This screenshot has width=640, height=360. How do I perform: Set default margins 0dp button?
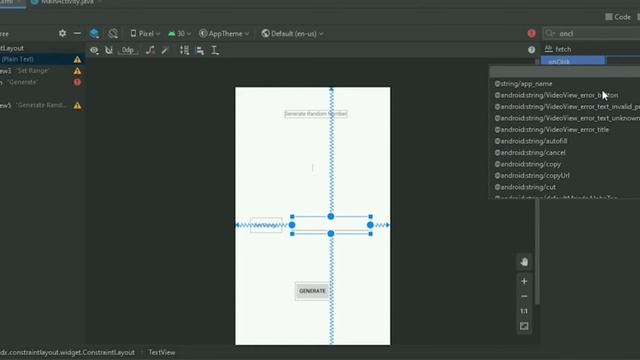pyautogui.click(x=128, y=50)
